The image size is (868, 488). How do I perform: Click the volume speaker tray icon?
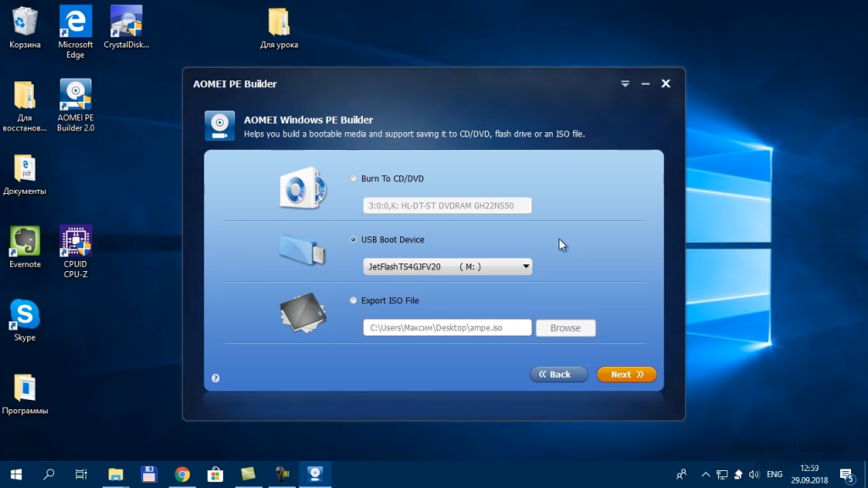(754, 474)
